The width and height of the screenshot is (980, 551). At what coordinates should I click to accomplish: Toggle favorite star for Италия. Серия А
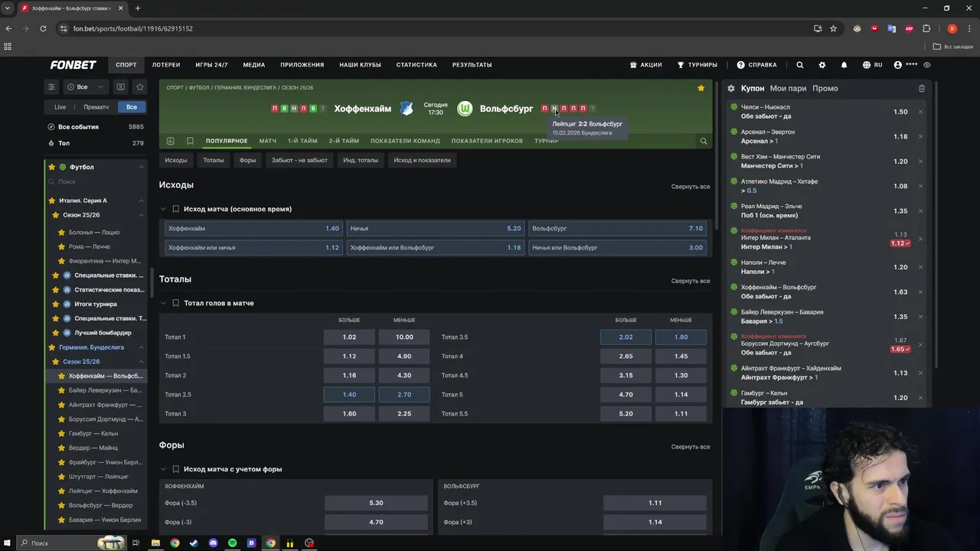pyautogui.click(x=53, y=201)
